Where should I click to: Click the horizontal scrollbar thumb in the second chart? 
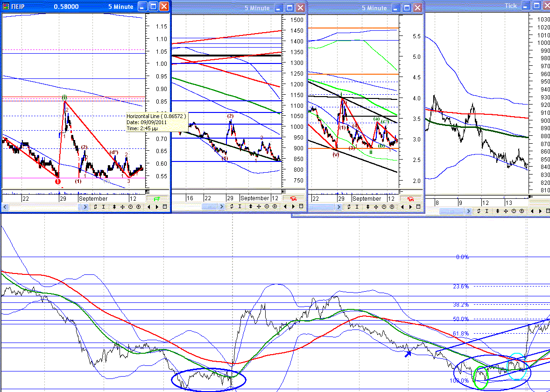tap(210, 207)
